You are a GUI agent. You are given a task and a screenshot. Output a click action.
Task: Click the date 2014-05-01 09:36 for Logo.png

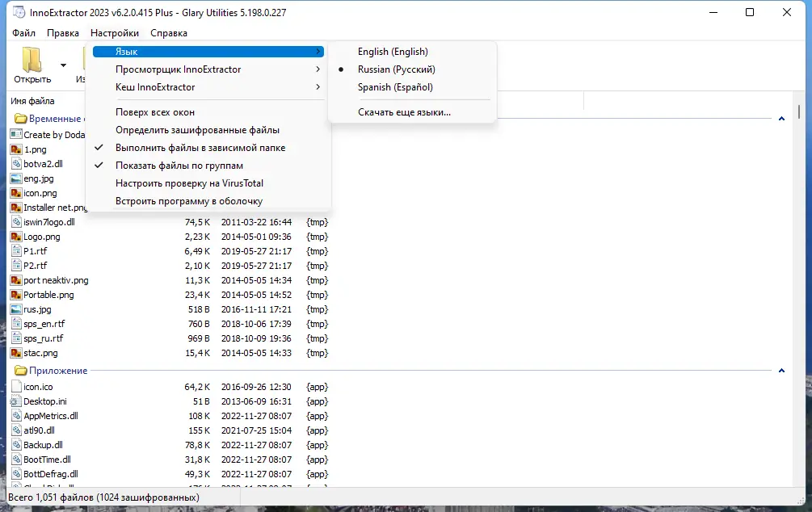256,237
